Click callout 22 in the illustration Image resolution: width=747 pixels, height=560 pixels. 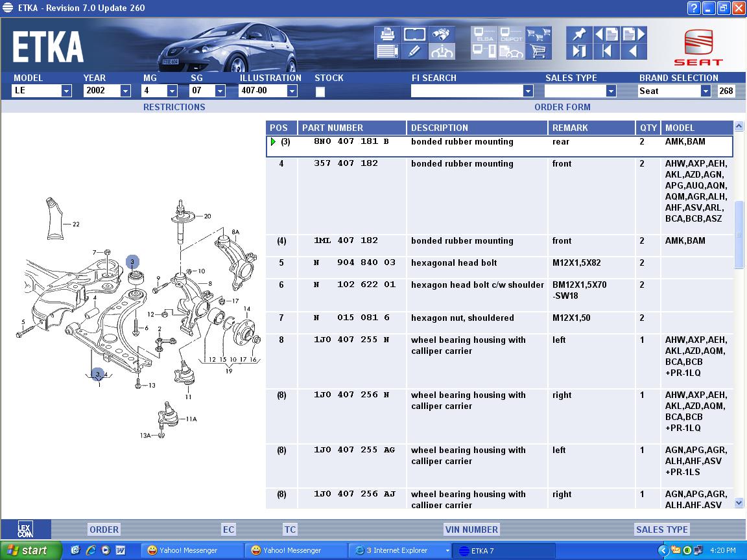[77, 224]
